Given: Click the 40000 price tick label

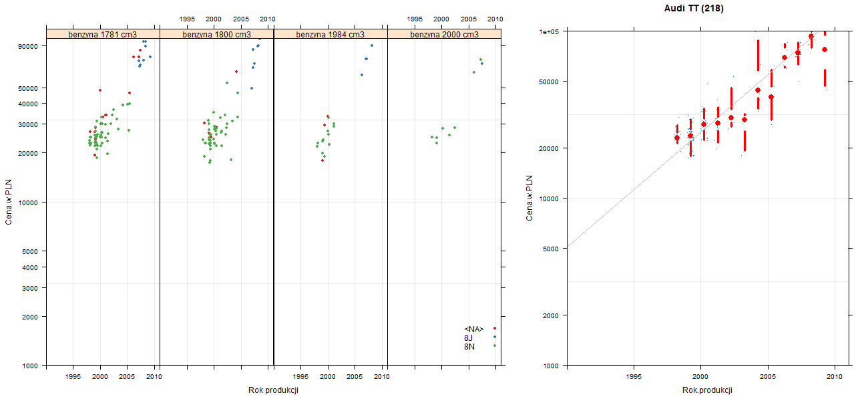Looking at the screenshot, I should (x=30, y=104).
